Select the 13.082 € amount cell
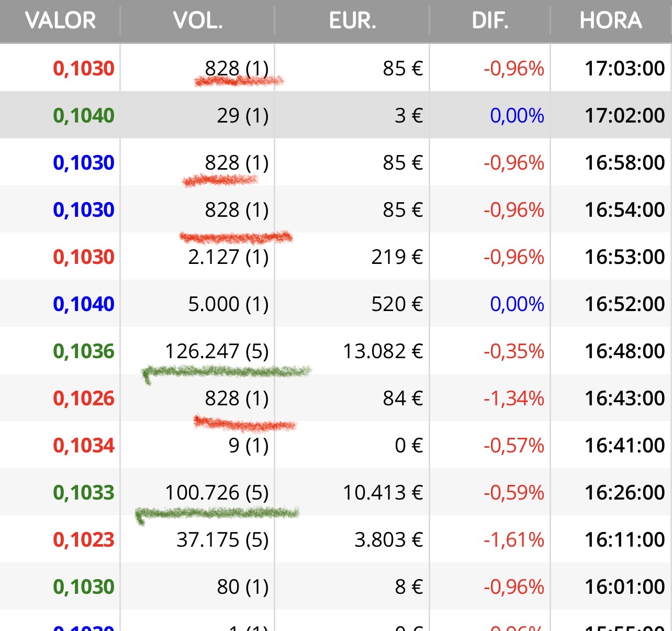 click(383, 351)
